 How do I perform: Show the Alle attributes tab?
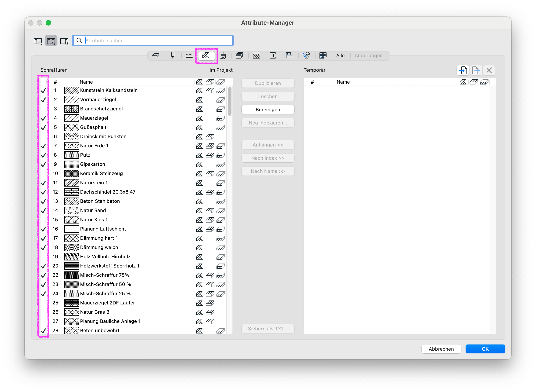340,55
